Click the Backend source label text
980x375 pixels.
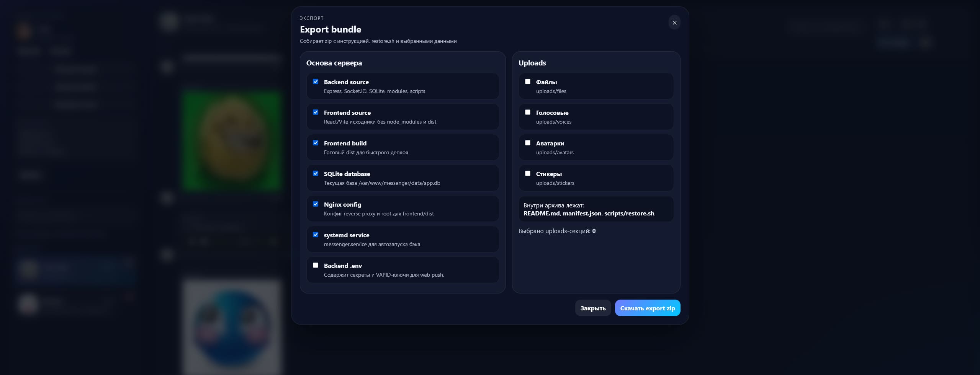click(346, 82)
